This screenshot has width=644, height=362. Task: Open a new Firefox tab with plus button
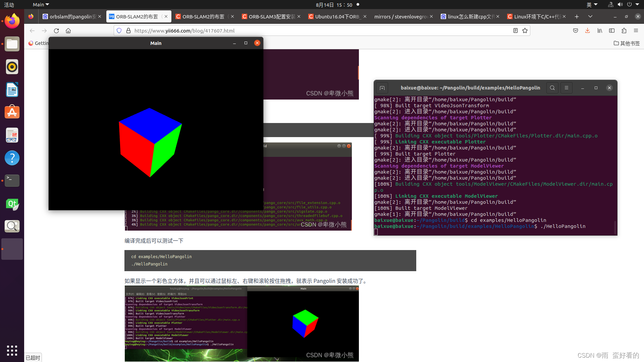(577, 16)
